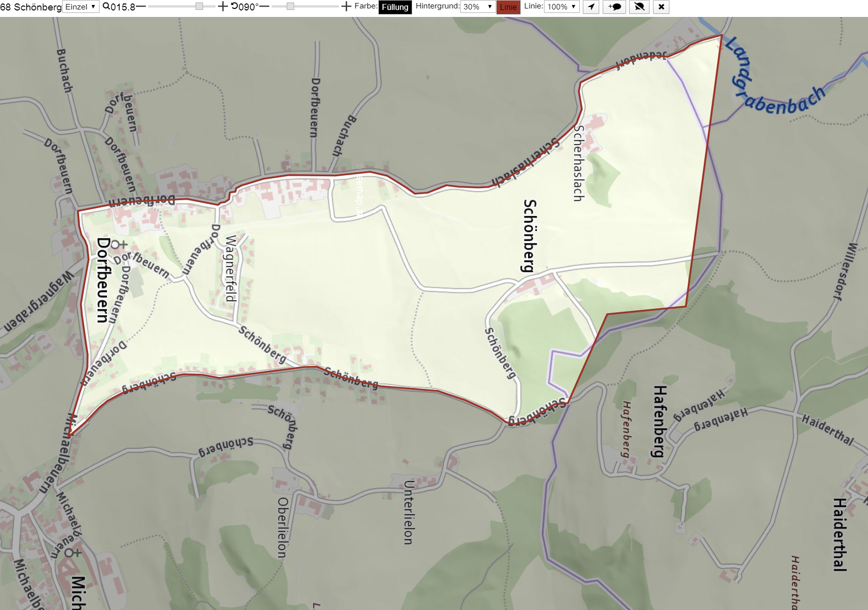Open the Einzel mode dropdown

coord(81,6)
